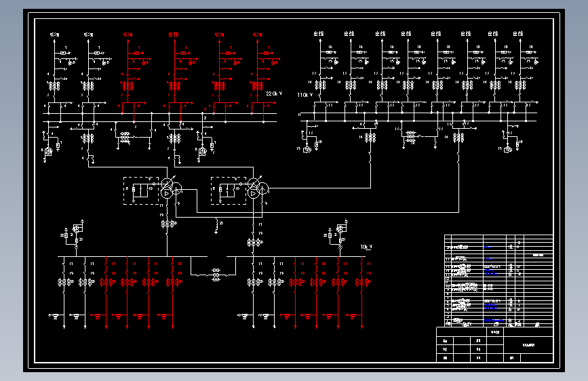
Task: Select the first red 220kV feeder label
Action: point(128,35)
